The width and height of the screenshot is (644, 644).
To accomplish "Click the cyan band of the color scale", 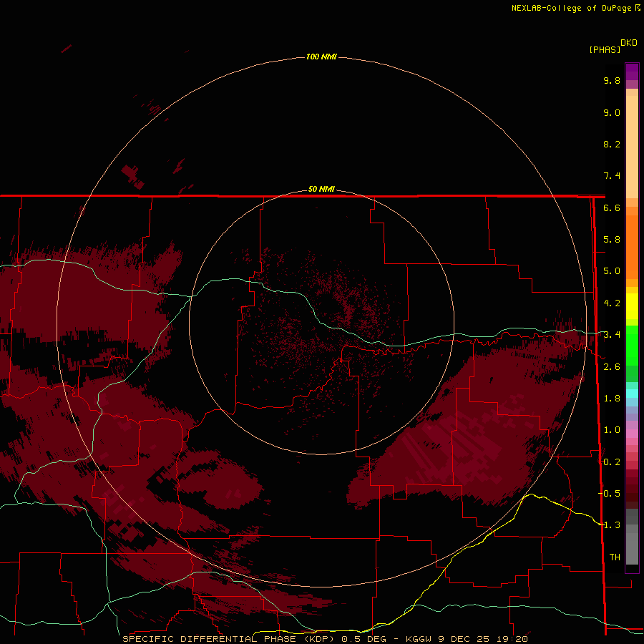I will click(x=632, y=394).
